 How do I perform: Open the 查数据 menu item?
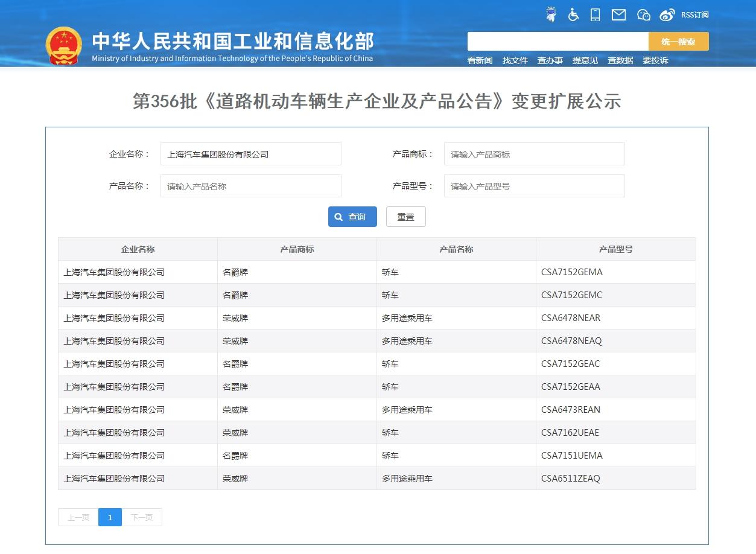pyautogui.click(x=620, y=60)
